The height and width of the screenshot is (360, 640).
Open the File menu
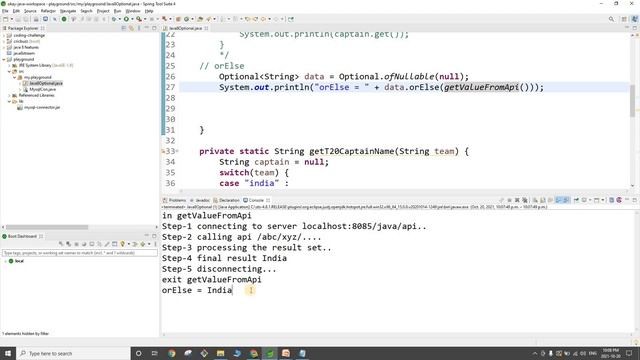point(5,11)
